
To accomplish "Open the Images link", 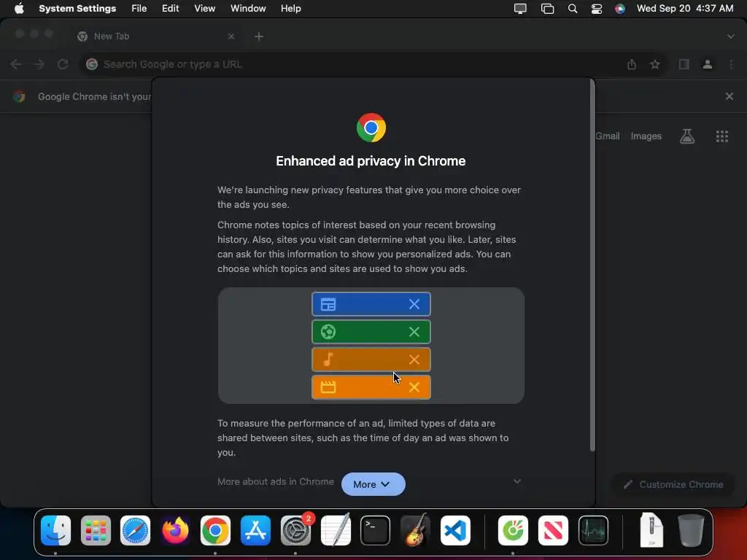I will (646, 136).
